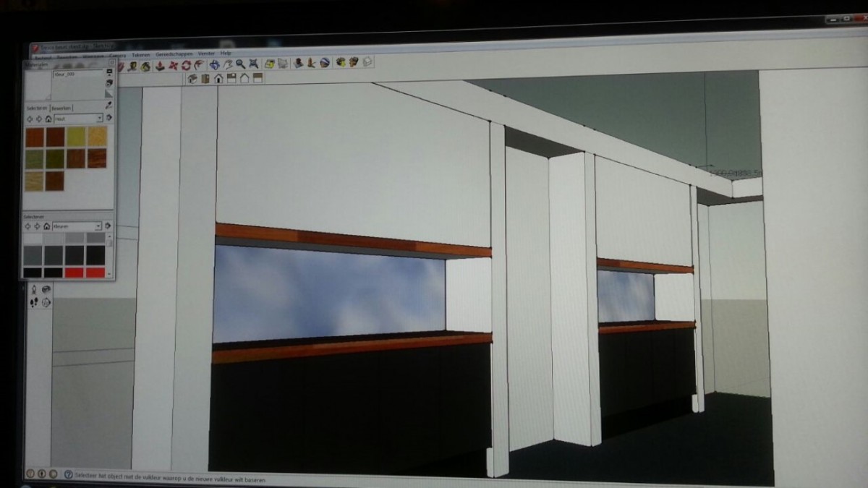This screenshot has width=868, height=488.
Task: Click the help question mark in status bar
Action: (68, 474)
